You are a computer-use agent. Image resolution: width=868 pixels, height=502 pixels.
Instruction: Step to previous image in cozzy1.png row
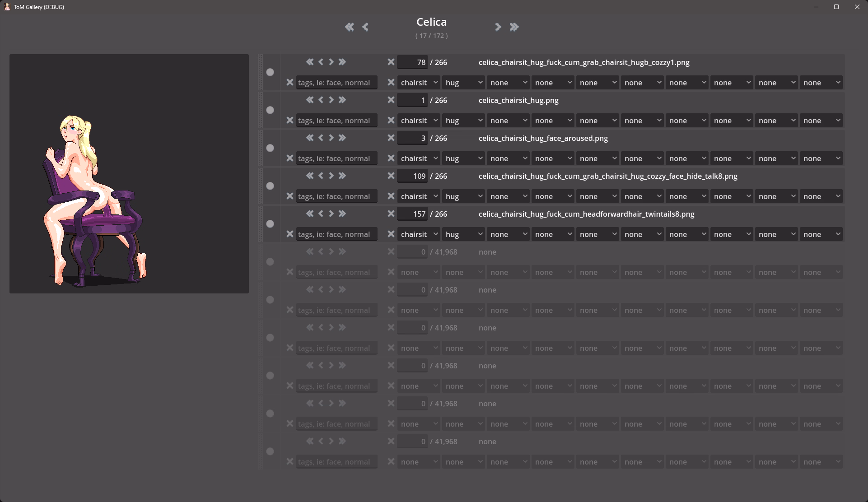click(321, 62)
